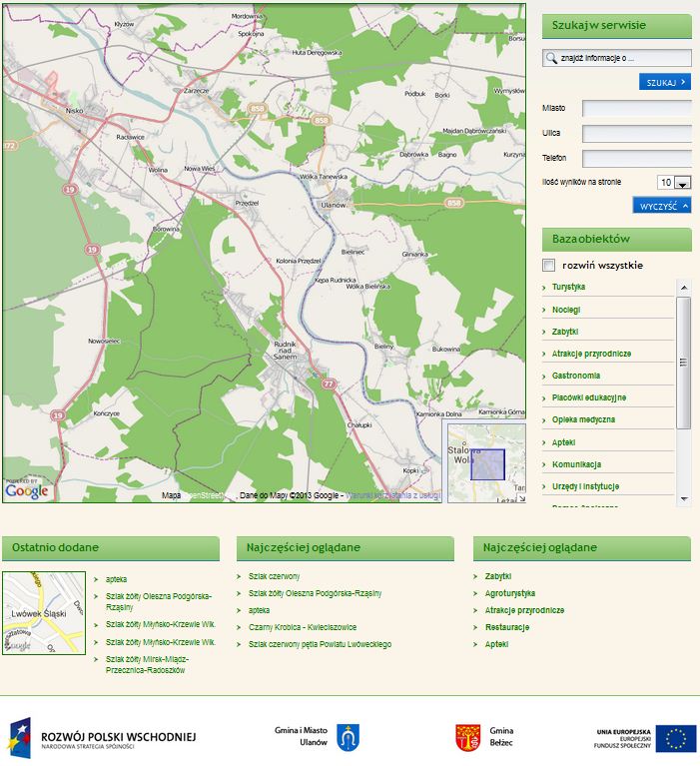Click the Google logo on the map
This screenshot has width=700, height=766.
point(27,490)
